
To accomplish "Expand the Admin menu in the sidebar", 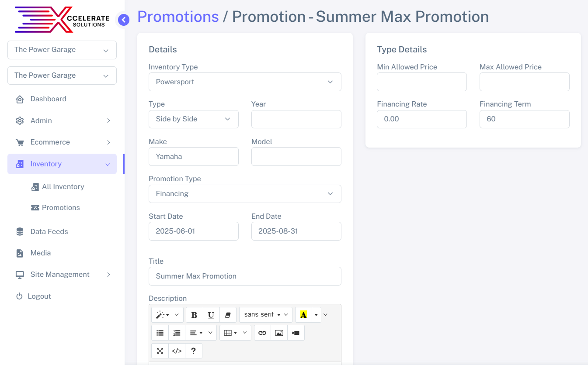I will (62, 121).
